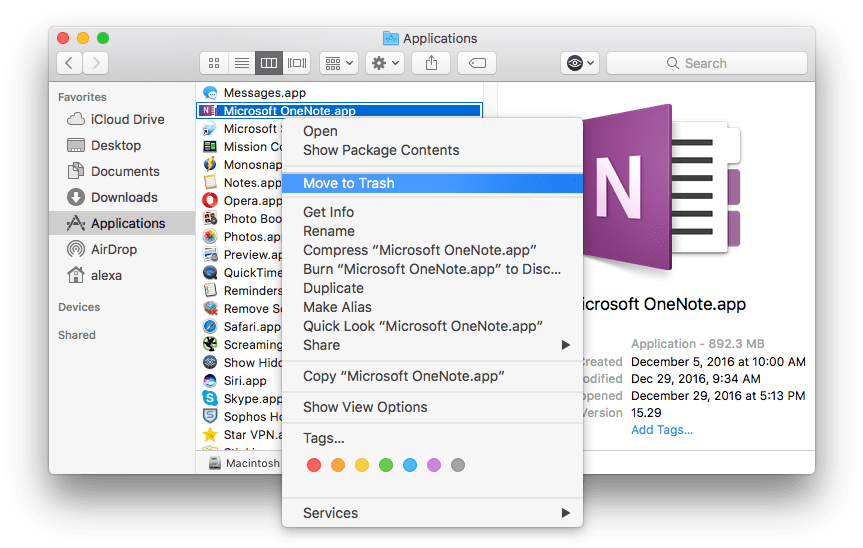Open the item arrangement dropdown

[x=339, y=63]
